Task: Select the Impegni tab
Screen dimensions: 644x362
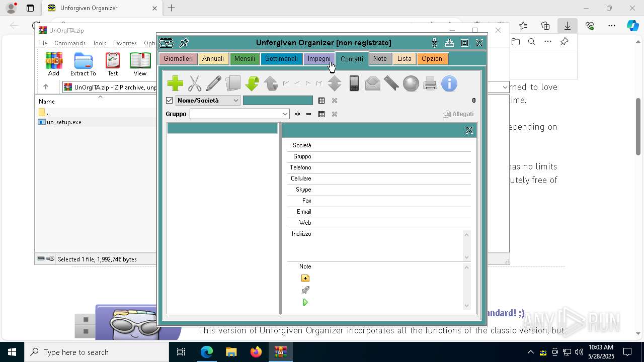Action: click(319, 59)
